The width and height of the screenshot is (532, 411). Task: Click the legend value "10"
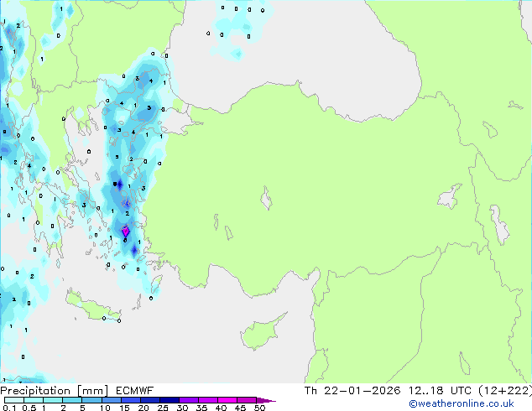point(105,408)
